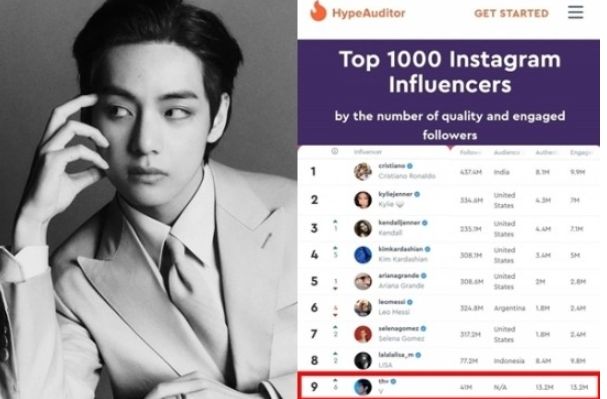The width and height of the screenshot is (607, 399).
Task: Open the lalalisa_m username link
Action: (396, 355)
